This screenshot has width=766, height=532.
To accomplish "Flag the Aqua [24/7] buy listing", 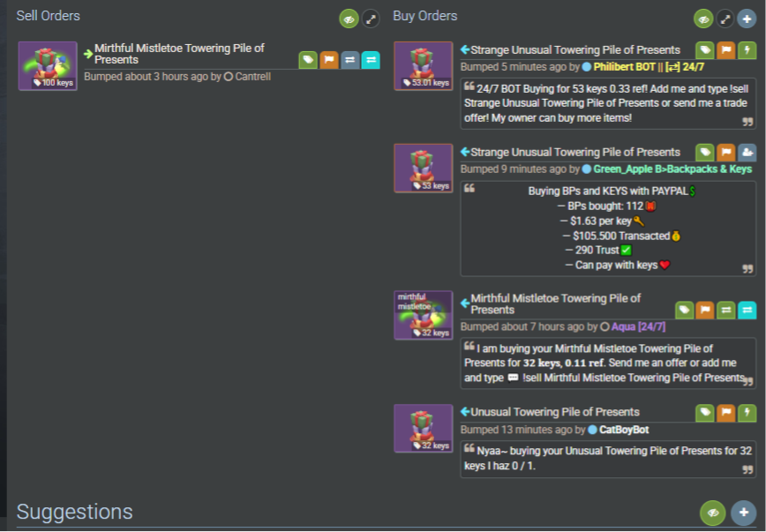I will (705, 310).
